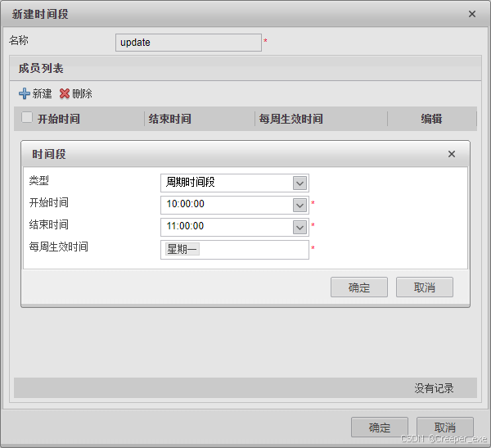This screenshot has height=448, width=491.
Task: Confirm with 确定 in the 时间段 dialog
Action: (x=359, y=287)
